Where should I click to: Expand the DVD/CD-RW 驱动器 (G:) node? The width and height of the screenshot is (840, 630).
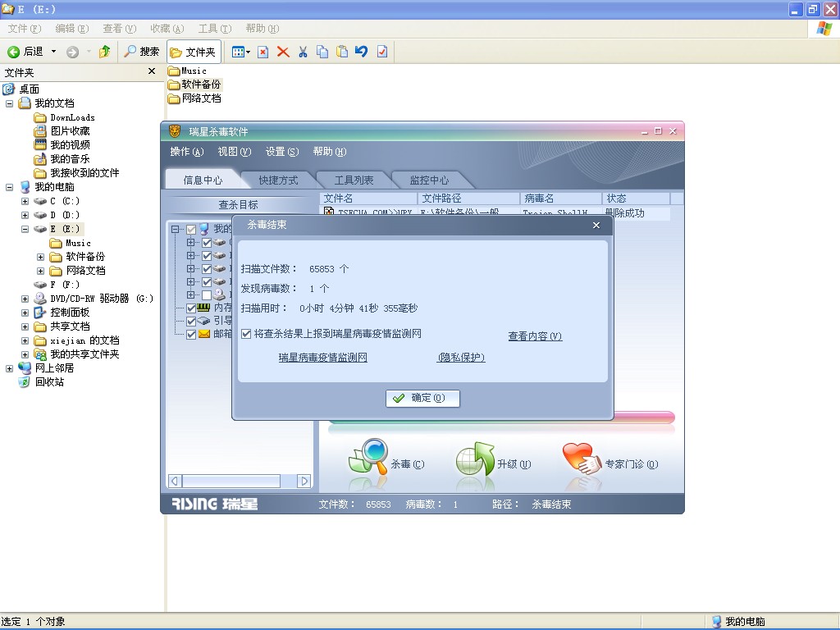coord(25,299)
